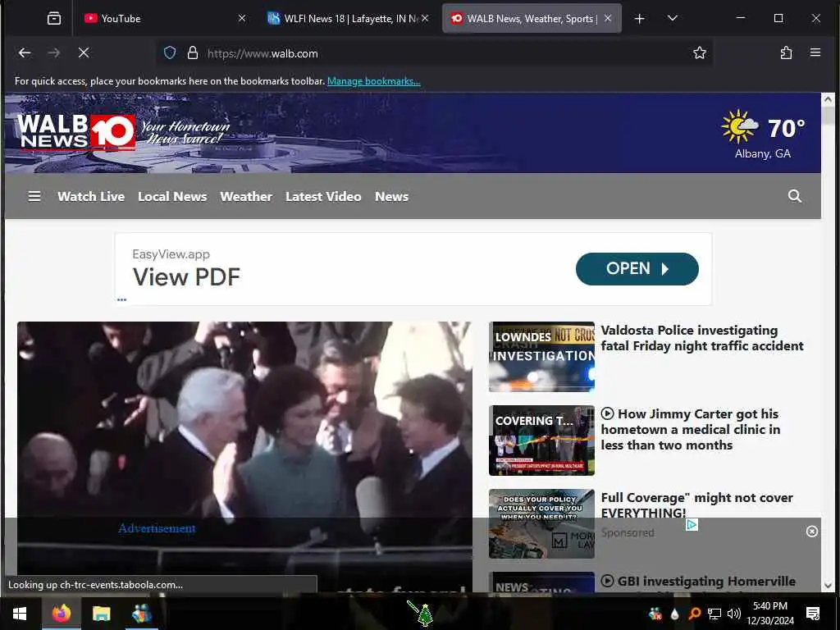This screenshot has height=630, width=840.
Task: Click the 70° temperature reading
Action: click(786, 129)
